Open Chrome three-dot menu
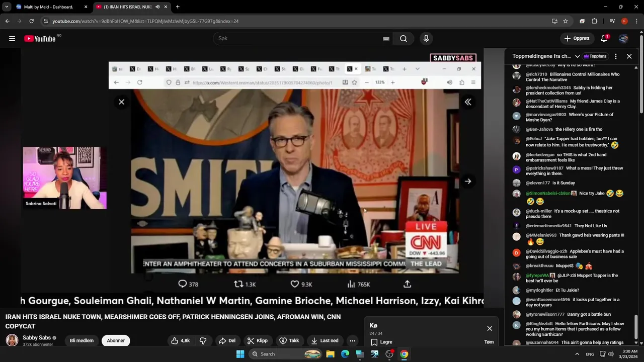 click(636, 21)
